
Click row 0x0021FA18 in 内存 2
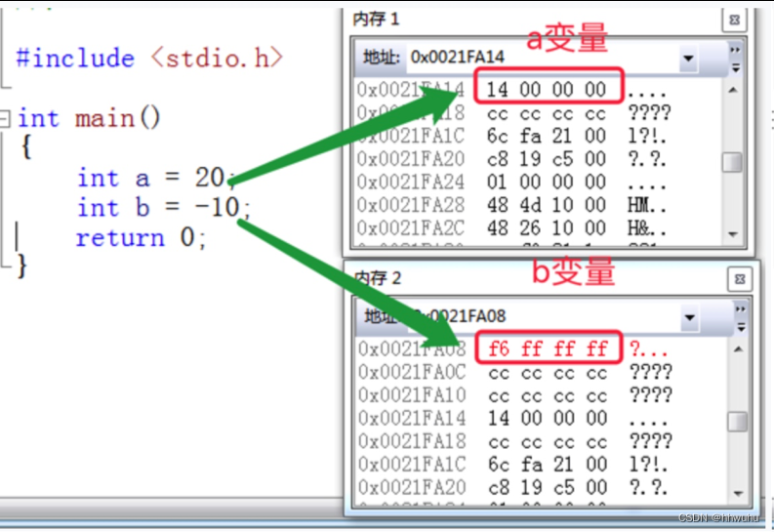[x=515, y=441]
